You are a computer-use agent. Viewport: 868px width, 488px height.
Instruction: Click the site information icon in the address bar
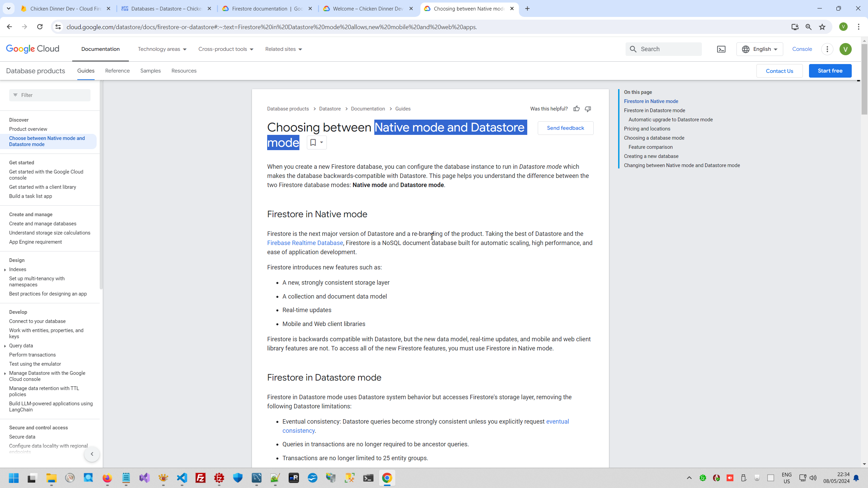tap(58, 27)
